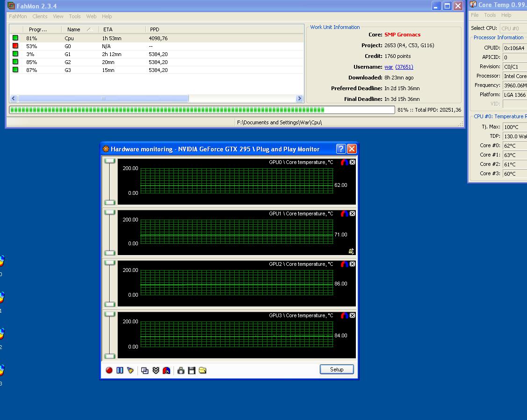Click upper slider handle beside GPU0 graph
The height and width of the screenshot is (420, 527).
(x=109, y=161)
